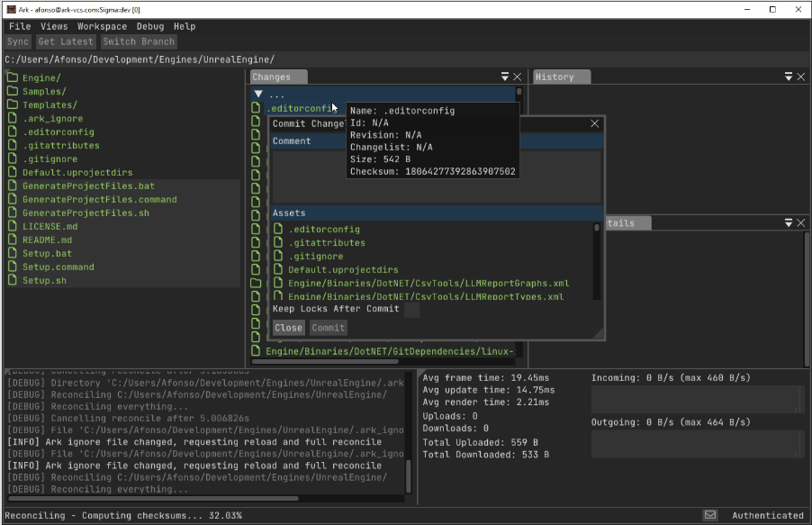
Task: Click the Sync button
Action: click(x=18, y=41)
